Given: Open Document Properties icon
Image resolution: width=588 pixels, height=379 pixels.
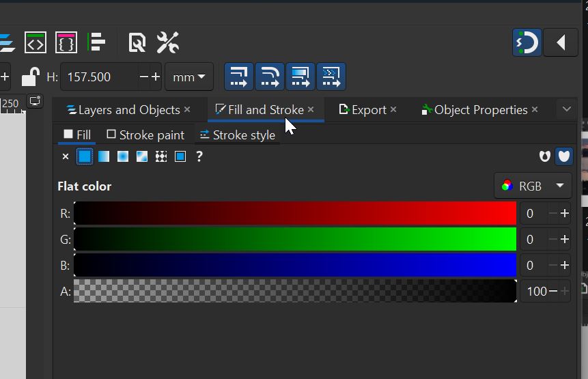Looking at the screenshot, I should (x=137, y=42).
